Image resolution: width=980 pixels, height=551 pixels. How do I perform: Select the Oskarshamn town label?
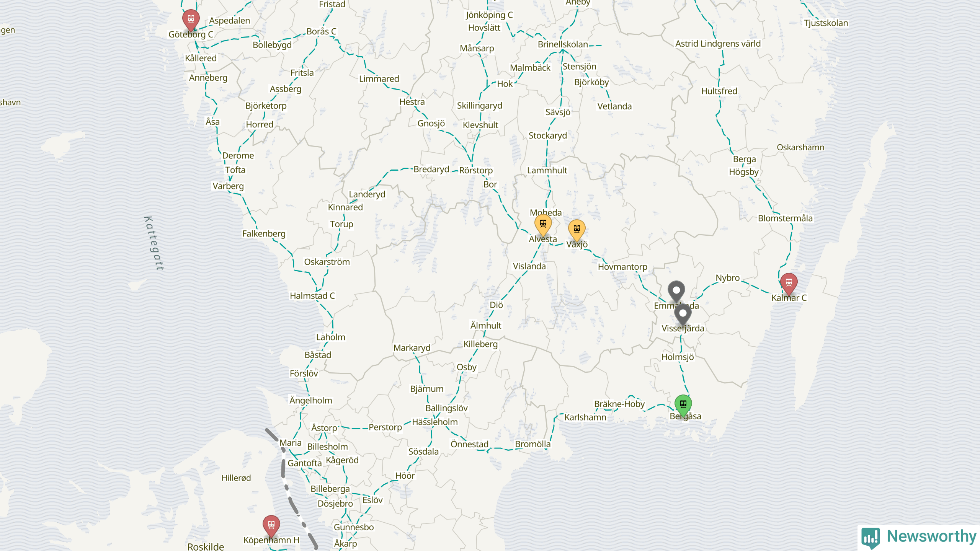[800, 147]
